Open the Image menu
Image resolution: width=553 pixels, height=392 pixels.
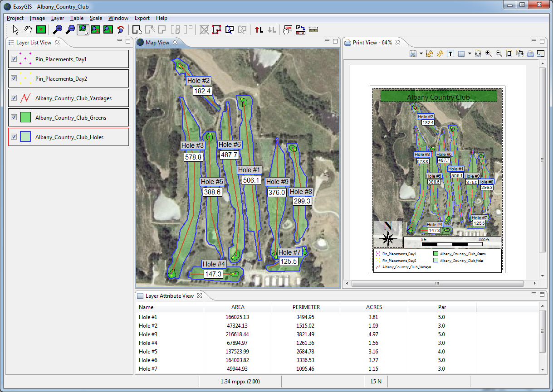[x=37, y=18]
